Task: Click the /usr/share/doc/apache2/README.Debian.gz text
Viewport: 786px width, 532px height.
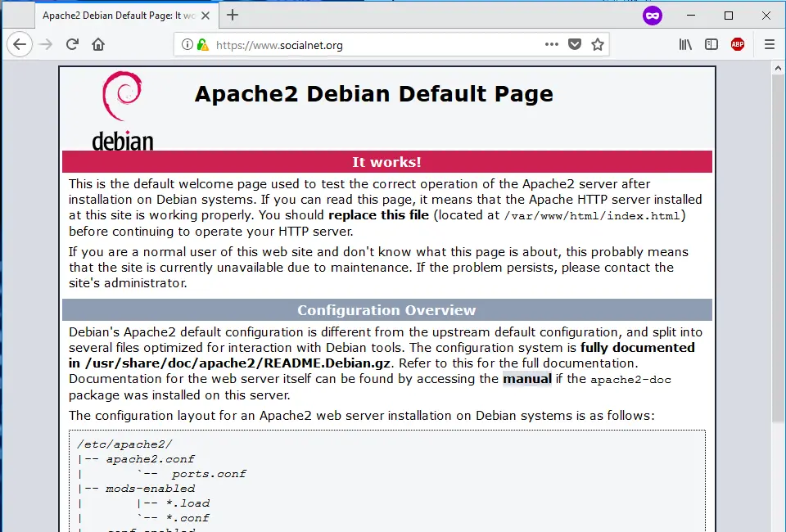Action: (x=237, y=363)
